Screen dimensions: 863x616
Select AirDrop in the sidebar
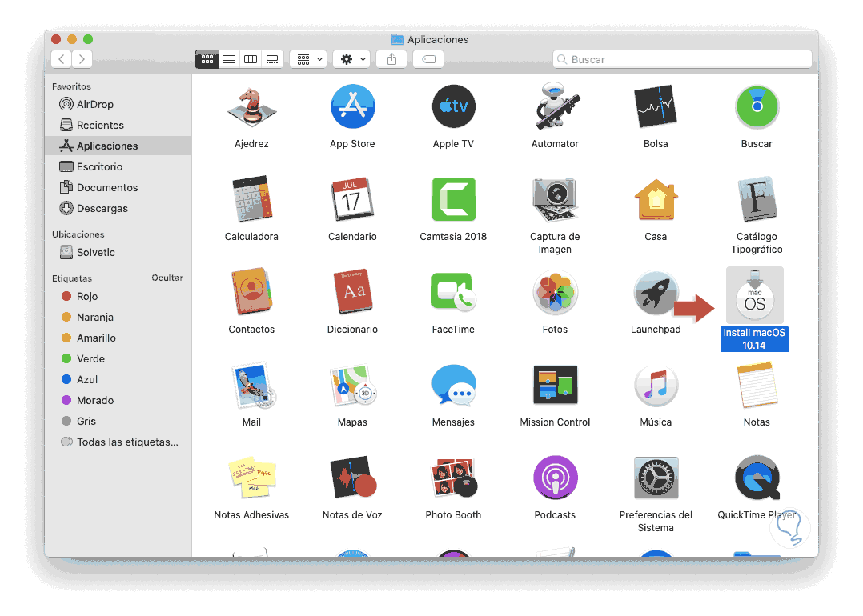tap(118, 104)
